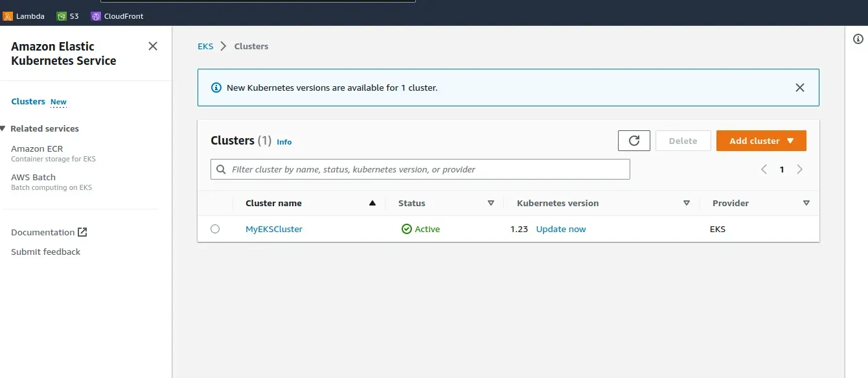This screenshot has width=868, height=378.
Task: Open the info panel icon on right
Action: (858, 39)
